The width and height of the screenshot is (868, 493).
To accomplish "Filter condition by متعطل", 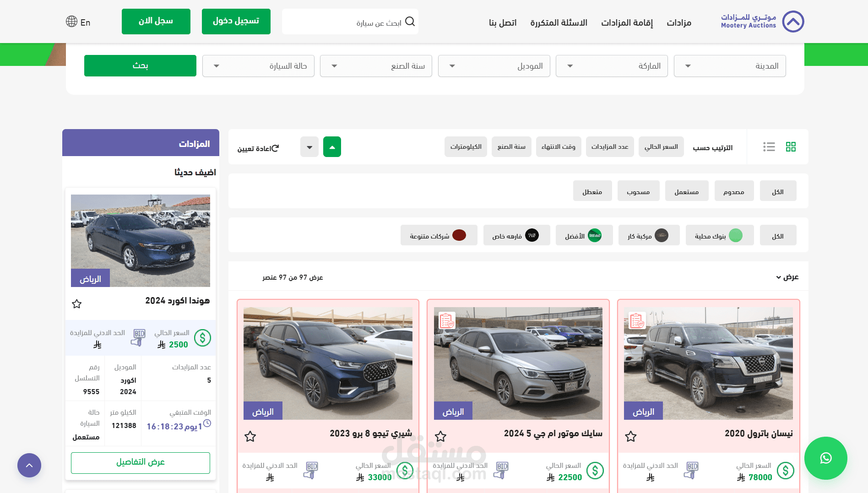I will click(592, 191).
